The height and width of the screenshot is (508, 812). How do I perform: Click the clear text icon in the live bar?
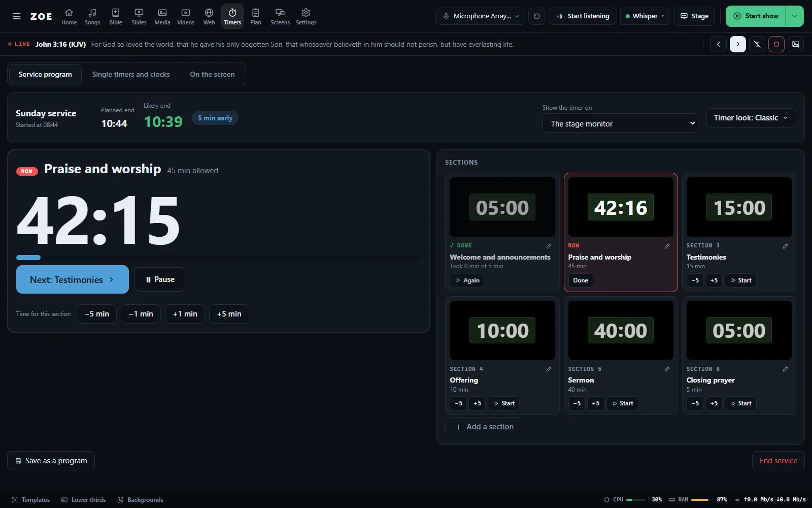pyautogui.click(x=757, y=44)
